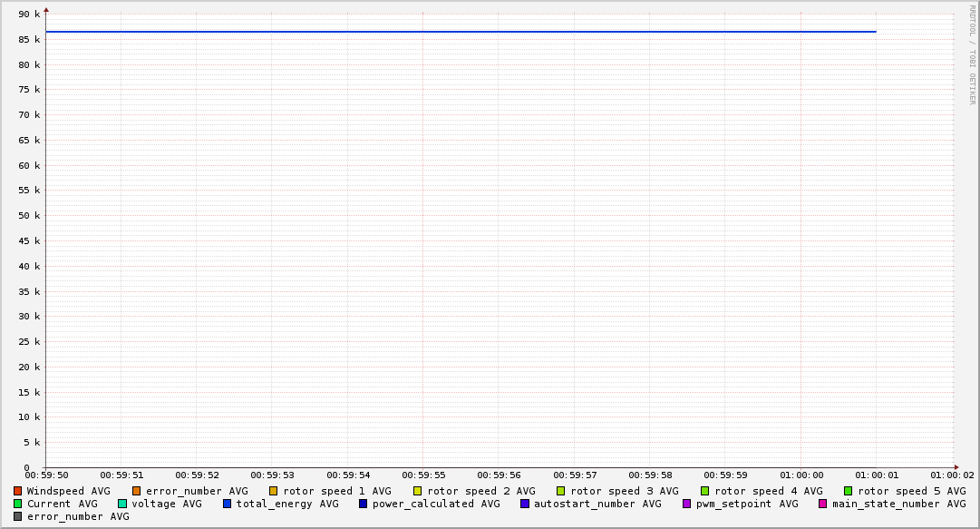Click the blue total_energy line in graph
The image size is (980, 529).
click(x=453, y=32)
